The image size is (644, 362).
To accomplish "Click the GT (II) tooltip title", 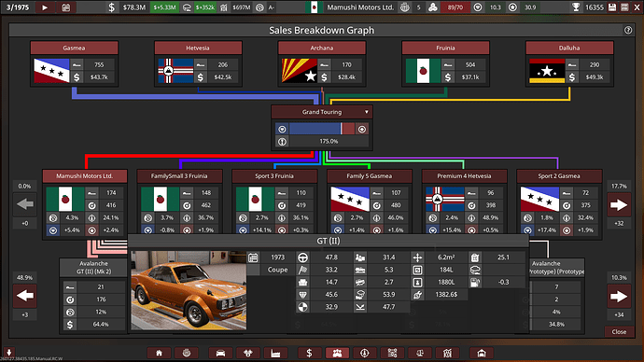I will [x=329, y=241].
